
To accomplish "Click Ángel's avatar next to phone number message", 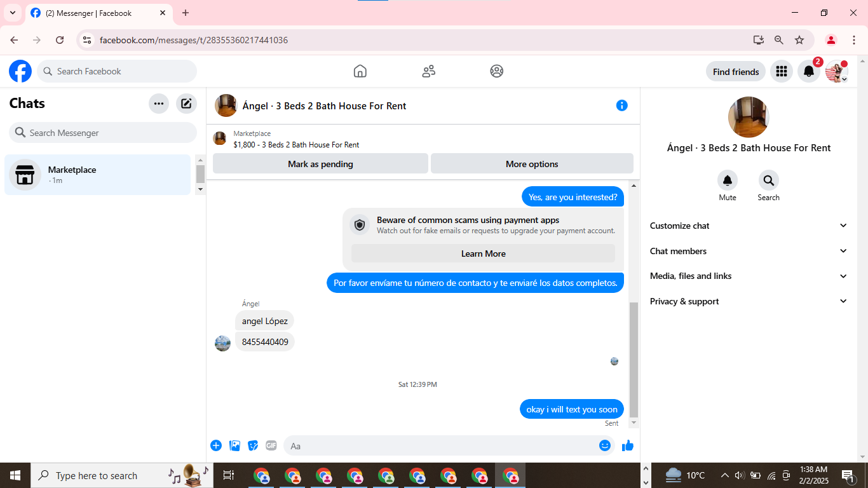I will [x=222, y=343].
